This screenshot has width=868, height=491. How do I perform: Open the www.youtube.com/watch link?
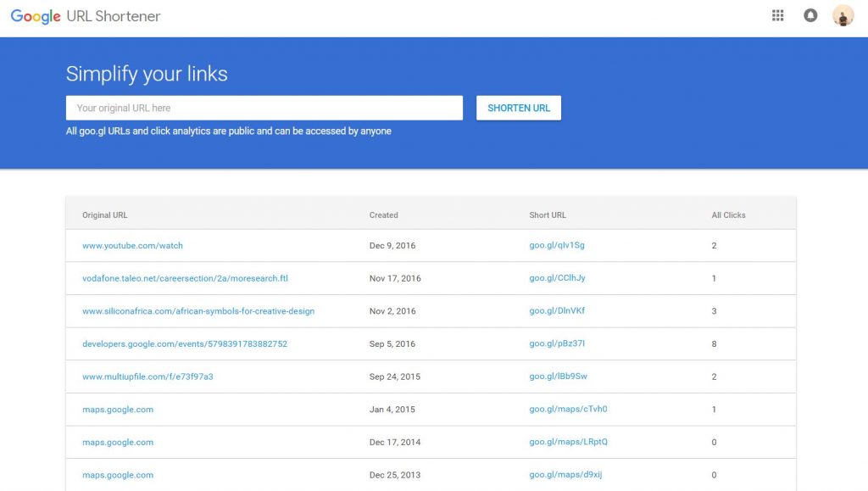coord(132,245)
